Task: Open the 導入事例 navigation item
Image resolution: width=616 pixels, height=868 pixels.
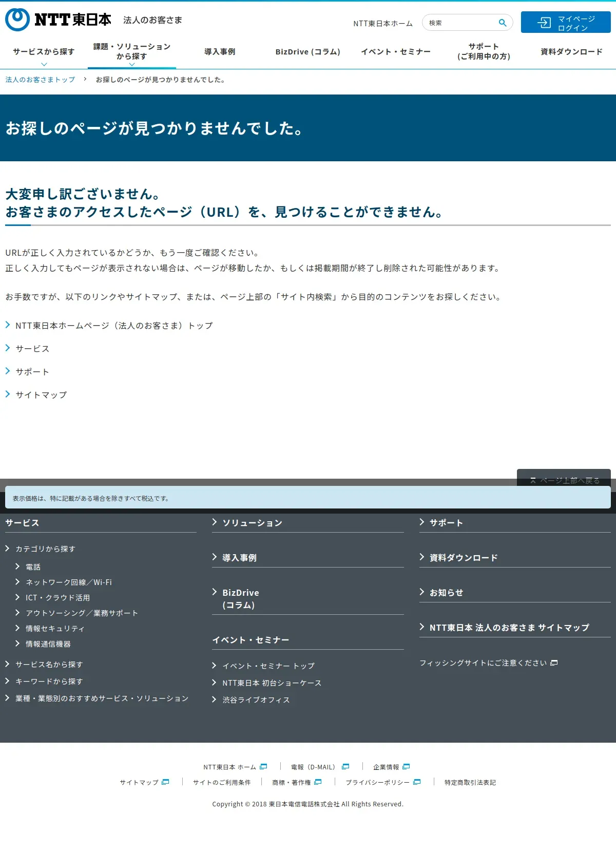Action: click(x=220, y=52)
